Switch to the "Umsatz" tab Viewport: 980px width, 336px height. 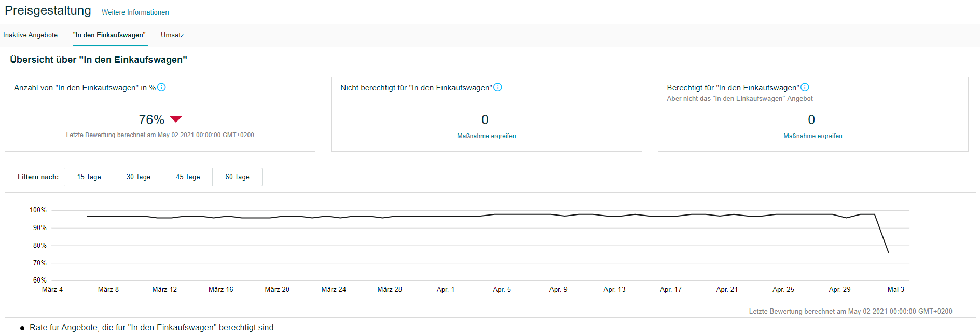pyautogui.click(x=172, y=35)
